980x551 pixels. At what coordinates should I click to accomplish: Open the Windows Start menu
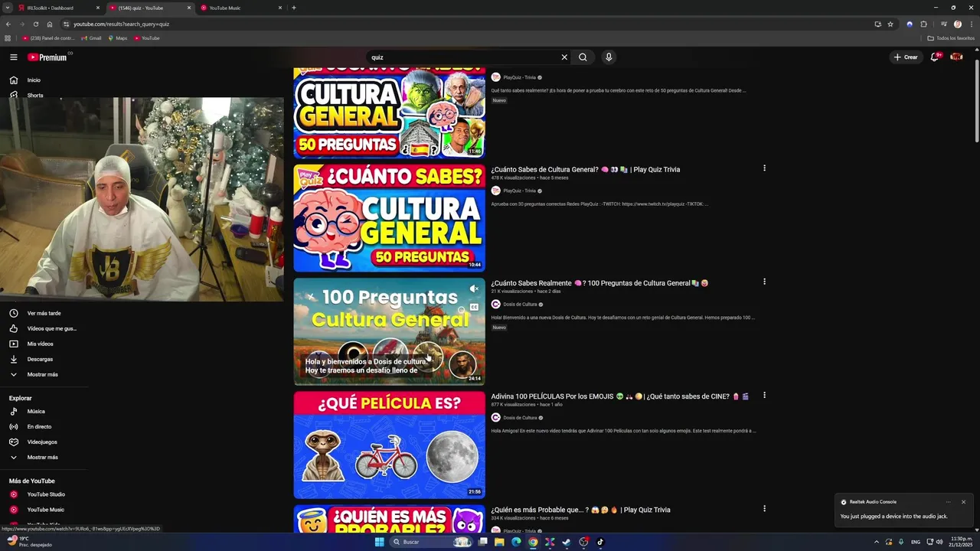(x=378, y=542)
